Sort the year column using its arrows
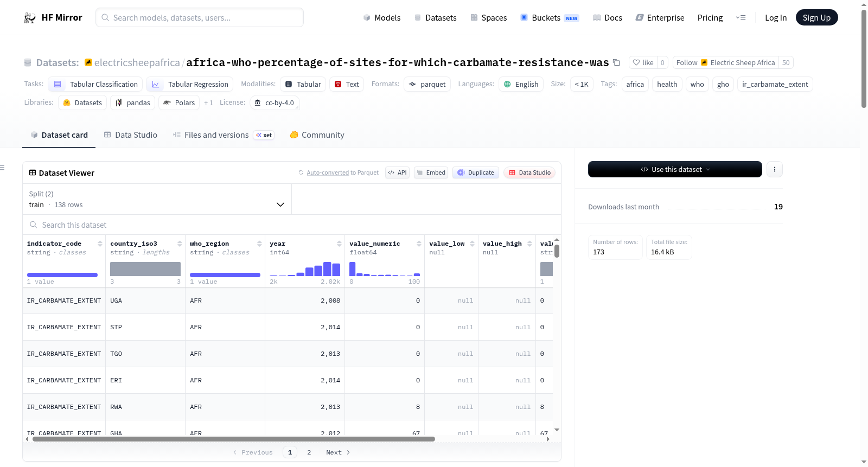Image resolution: width=868 pixels, height=467 pixels. (x=339, y=244)
